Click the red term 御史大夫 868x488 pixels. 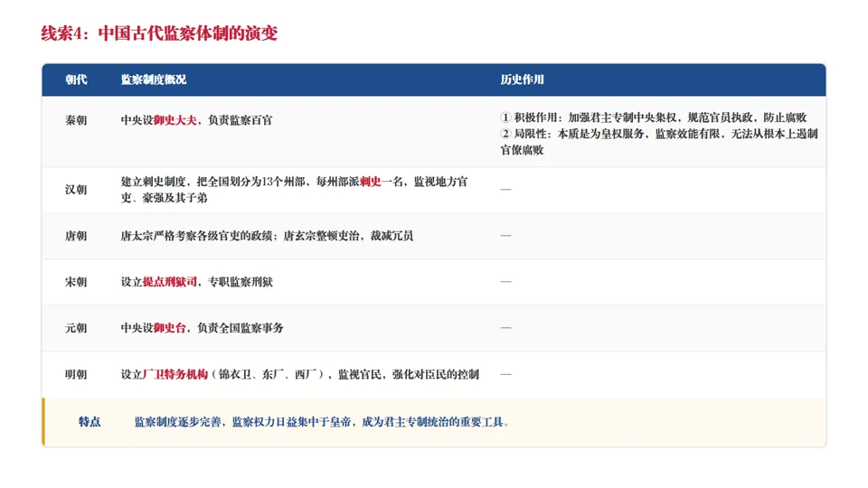pyautogui.click(x=175, y=120)
